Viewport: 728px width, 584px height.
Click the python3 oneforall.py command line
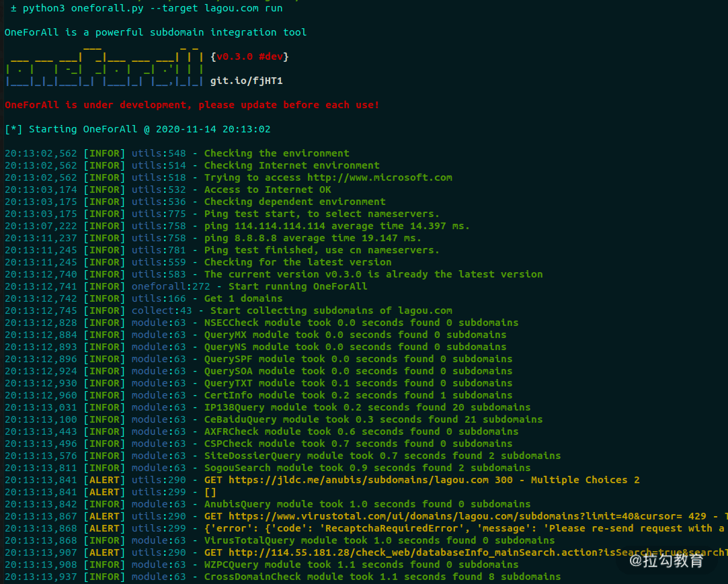click(147, 8)
